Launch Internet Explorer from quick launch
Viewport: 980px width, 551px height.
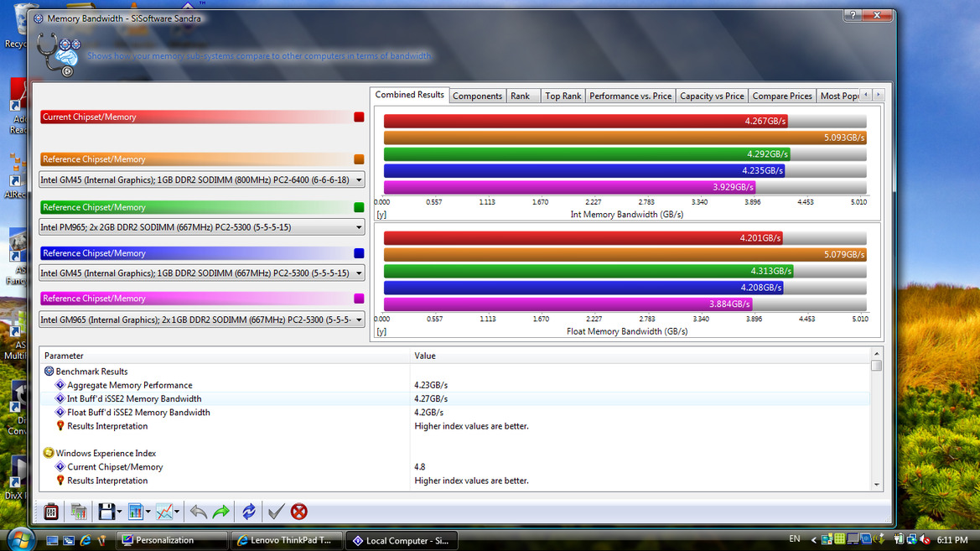pyautogui.click(x=86, y=540)
